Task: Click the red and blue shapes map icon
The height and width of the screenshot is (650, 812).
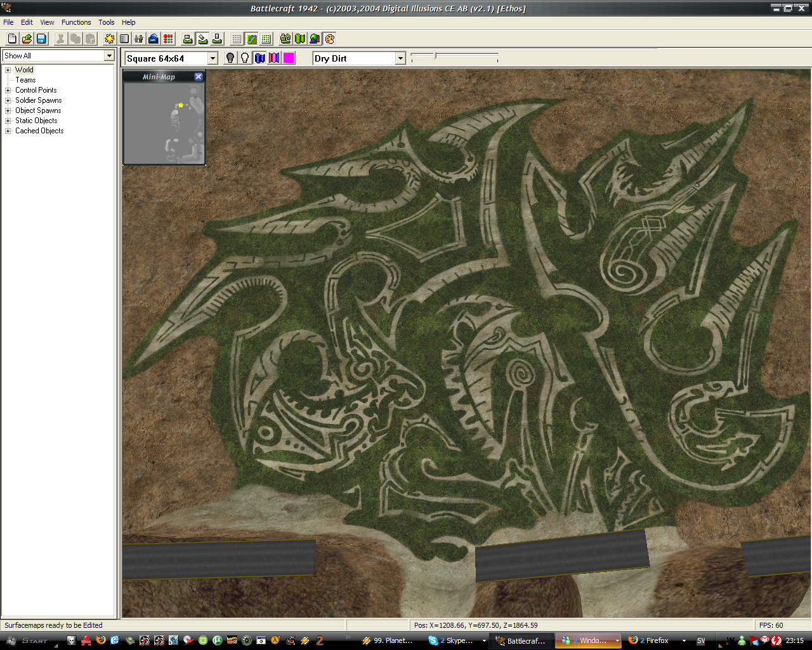Action: [315, 39]
